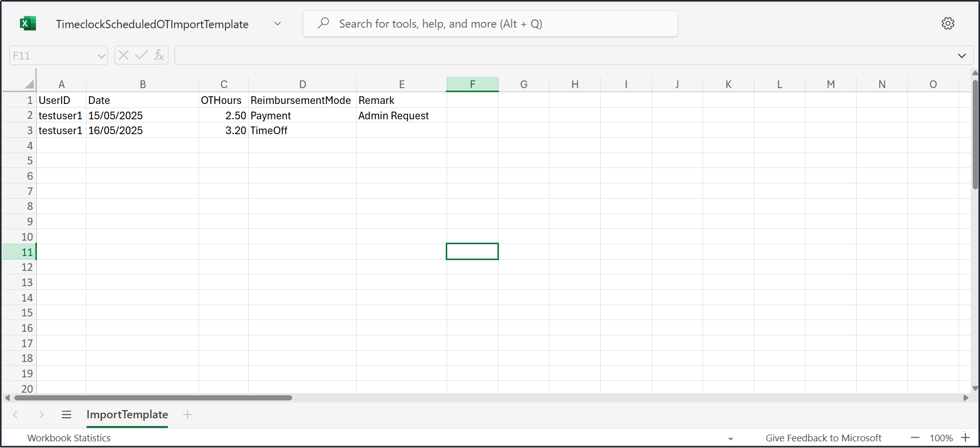
Task: Select row 20 header
Action: [x=19, y=389]
